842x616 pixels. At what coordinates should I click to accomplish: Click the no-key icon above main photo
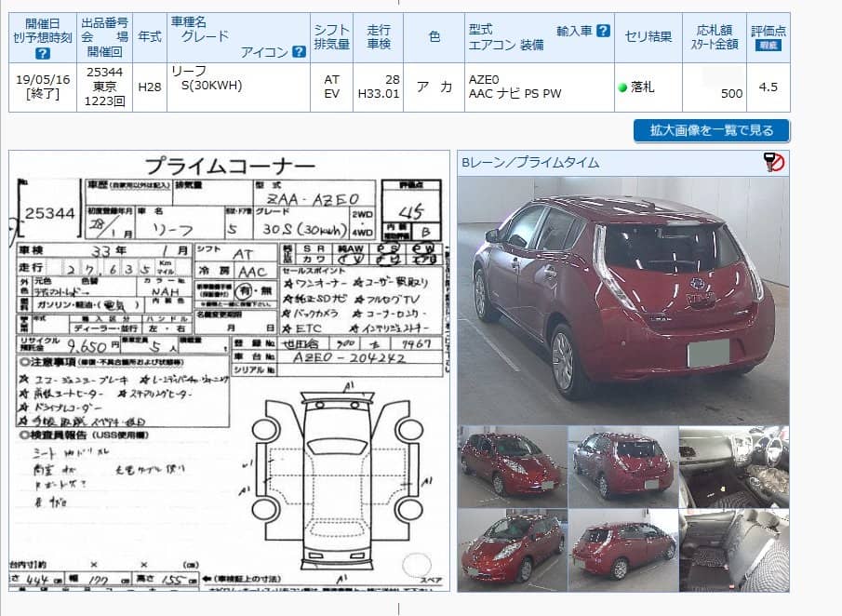[774, 163]
